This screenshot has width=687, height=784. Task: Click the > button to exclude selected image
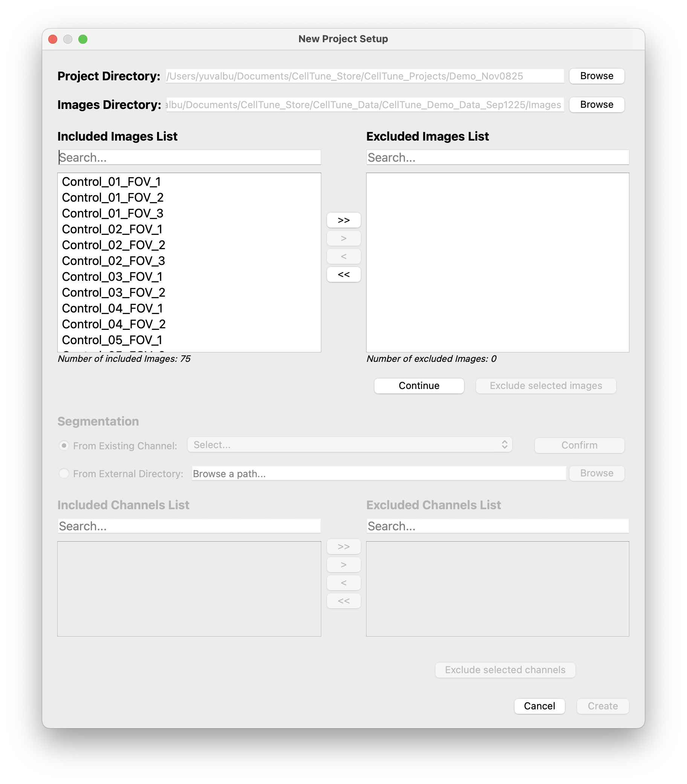click(x=343, y=238)
